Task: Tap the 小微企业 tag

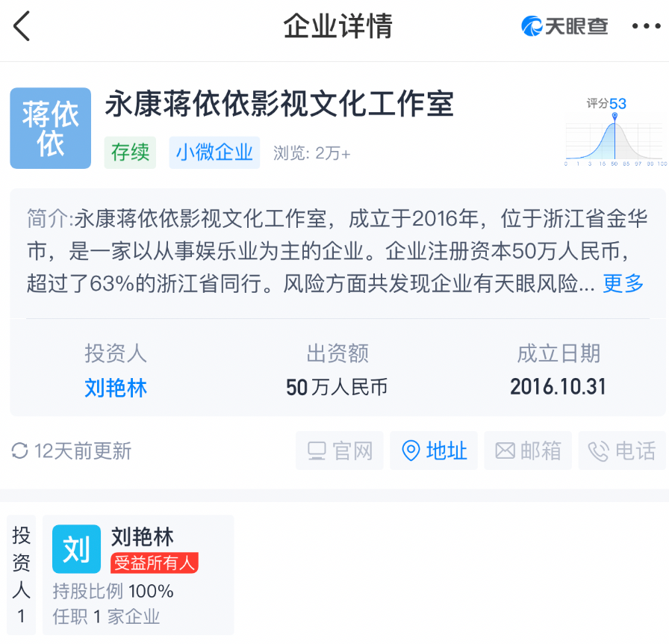Action: pyautogui.click(x=214, y=152)
